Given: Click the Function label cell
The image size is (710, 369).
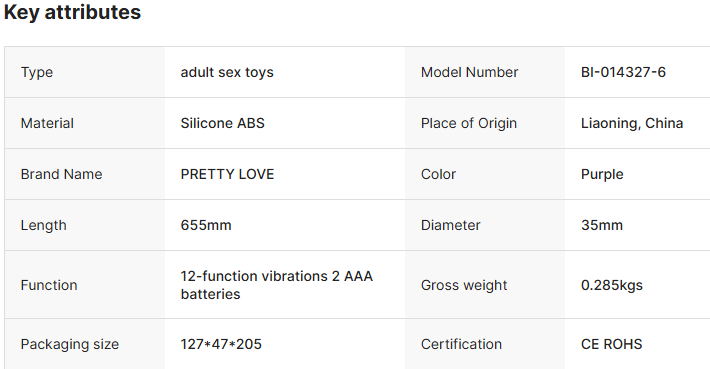Looking at the screenshot, I should click(x=85, y=285).
